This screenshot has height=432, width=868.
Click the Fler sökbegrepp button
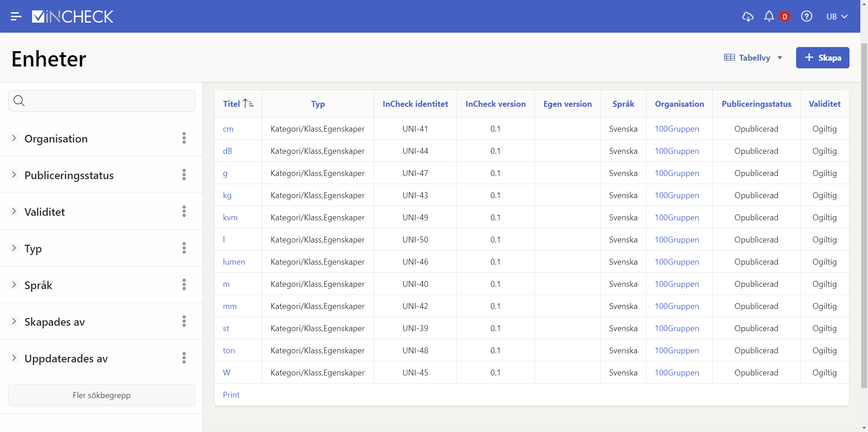pos(102,395)
